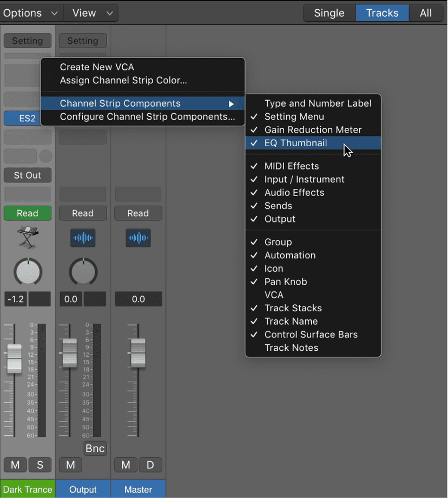Select the Channel Strip Components entry
Screen dimensions: 448x498
pyautogui.click(x=143, y=103)
